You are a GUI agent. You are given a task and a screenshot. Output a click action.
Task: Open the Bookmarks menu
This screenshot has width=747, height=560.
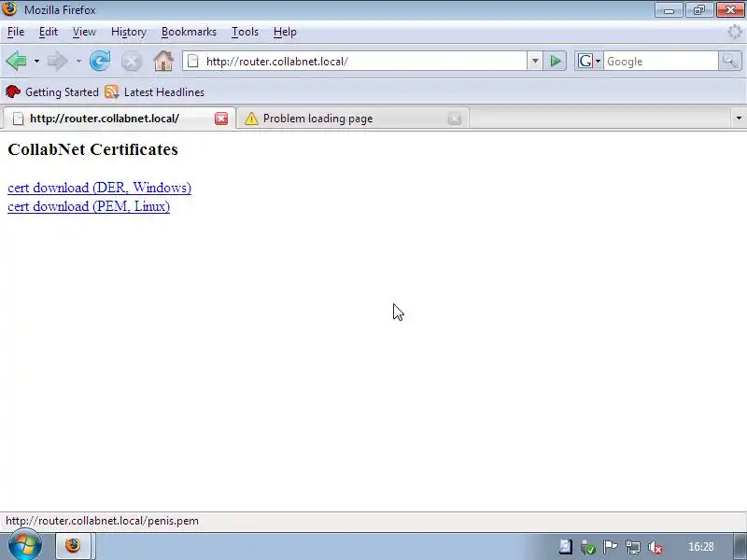(189, 32)
